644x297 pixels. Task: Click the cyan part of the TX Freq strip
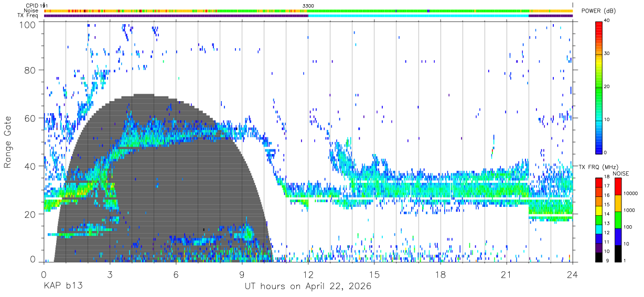418,16
